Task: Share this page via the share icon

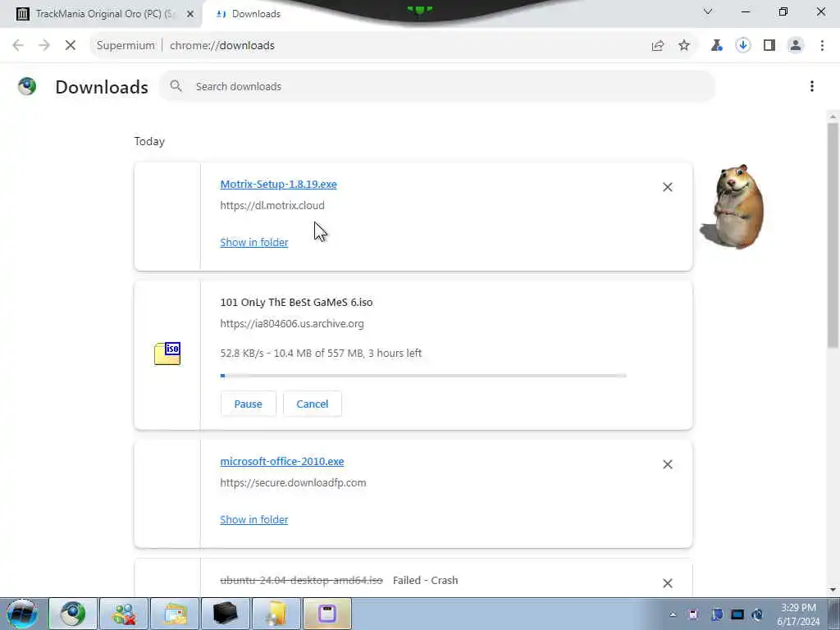Action: click(658, 46)
